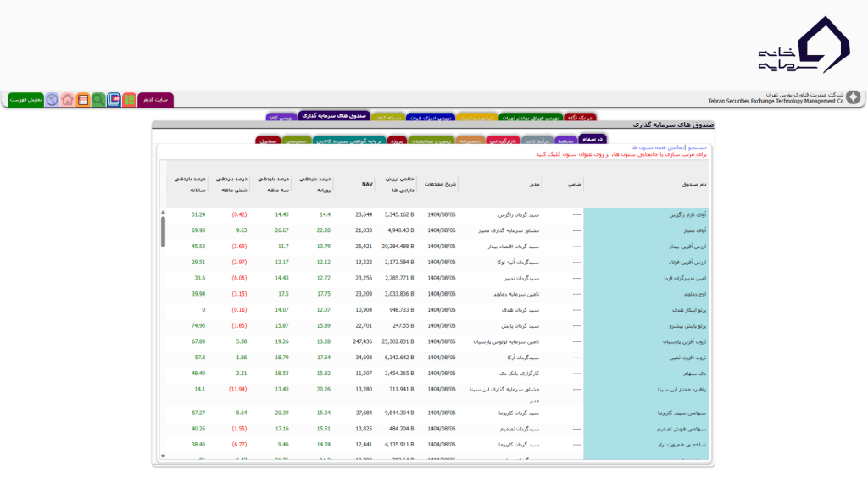
Task: Click the جستجو search link
Action: pos(695,146)
